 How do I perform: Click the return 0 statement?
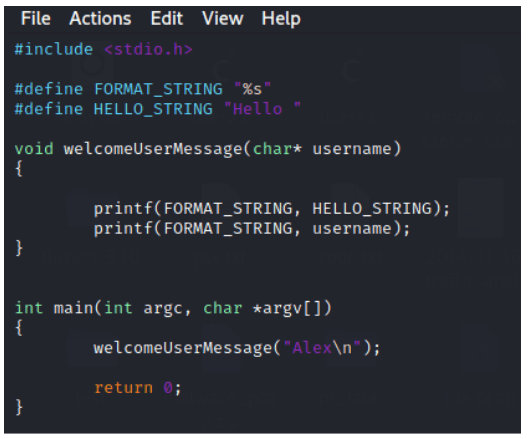coord(138,388)
